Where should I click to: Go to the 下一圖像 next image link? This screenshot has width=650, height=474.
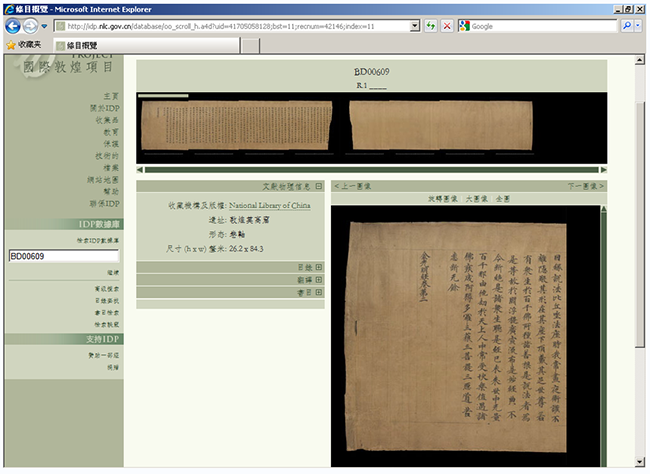coord(585,186)
